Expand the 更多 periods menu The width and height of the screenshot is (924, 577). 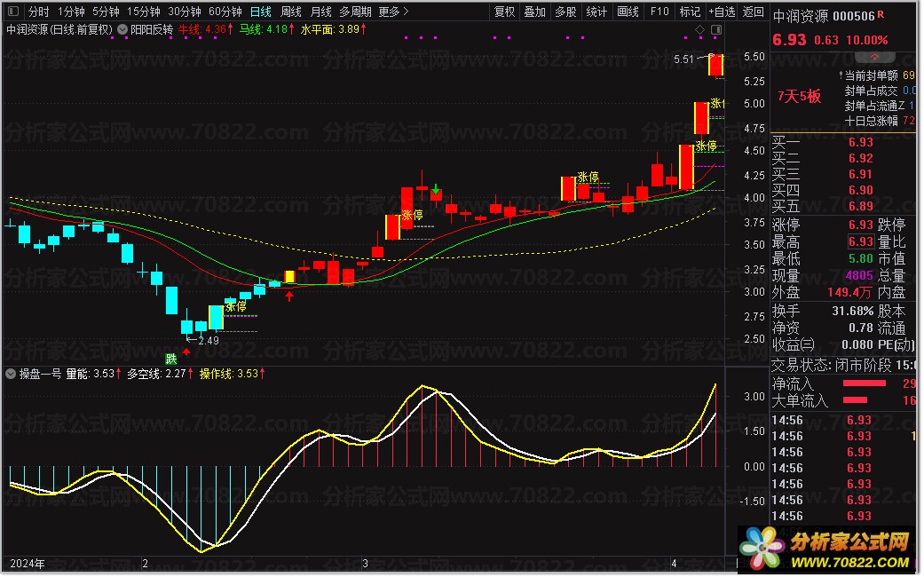[x=393, y=12]
